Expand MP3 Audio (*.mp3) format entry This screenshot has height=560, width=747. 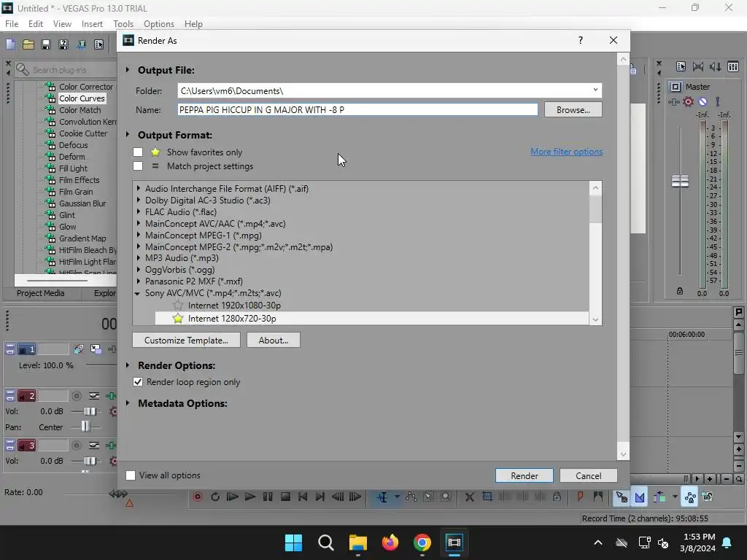click(139, 258)
